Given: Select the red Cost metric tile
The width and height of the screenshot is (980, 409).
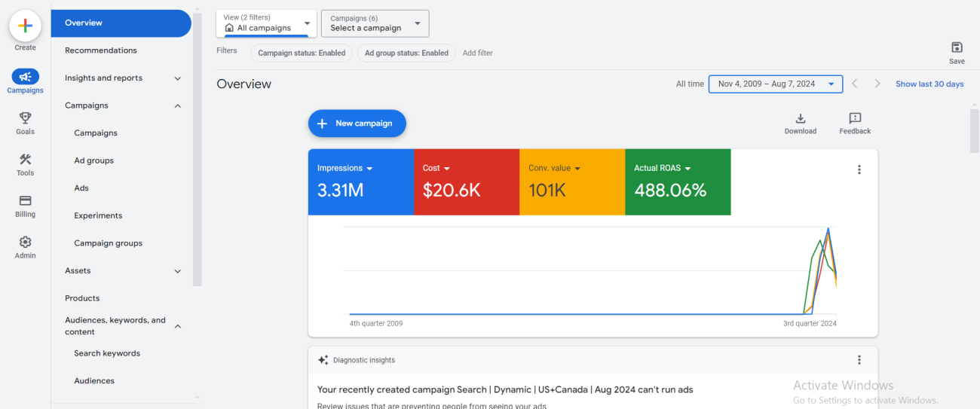Looking at the screenshot, I should (466, 182).
